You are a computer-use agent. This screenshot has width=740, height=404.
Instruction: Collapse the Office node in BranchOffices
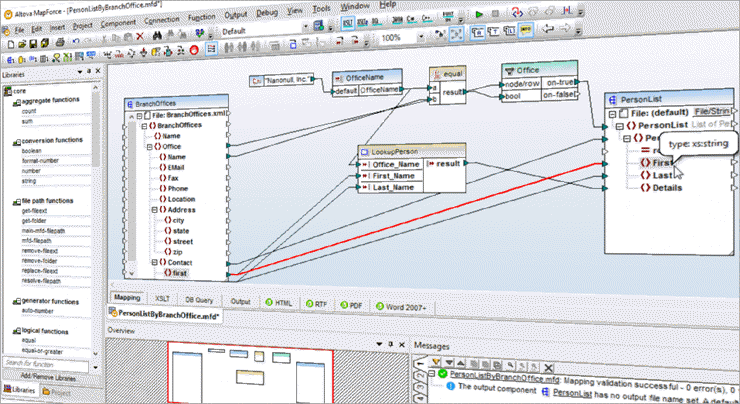click(150, 147)
